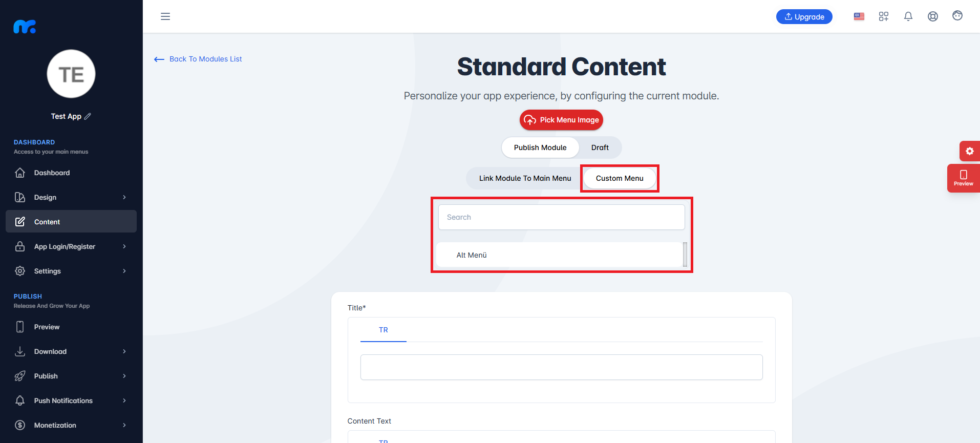The width and height of the screenshot is (980, 443).
Task: Click the App Login/Register lock icon
Action: (20, 246)
